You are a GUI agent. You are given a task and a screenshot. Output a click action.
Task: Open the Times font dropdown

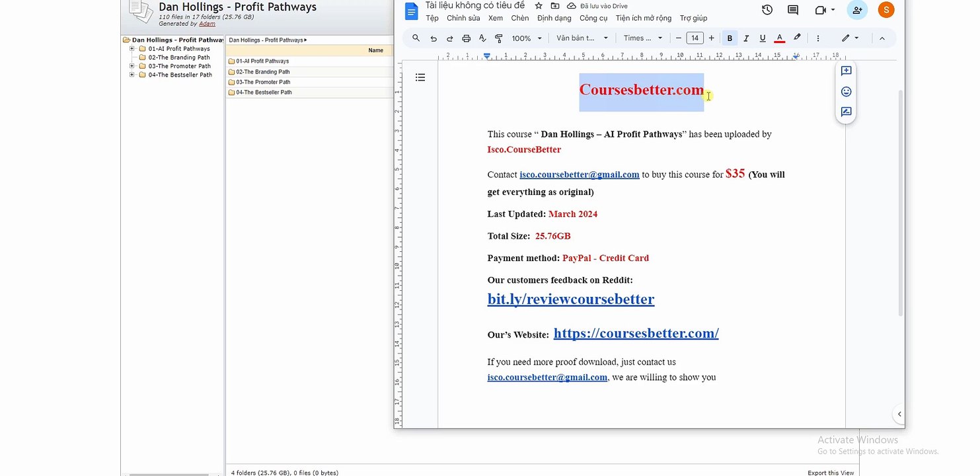point(643,38)
